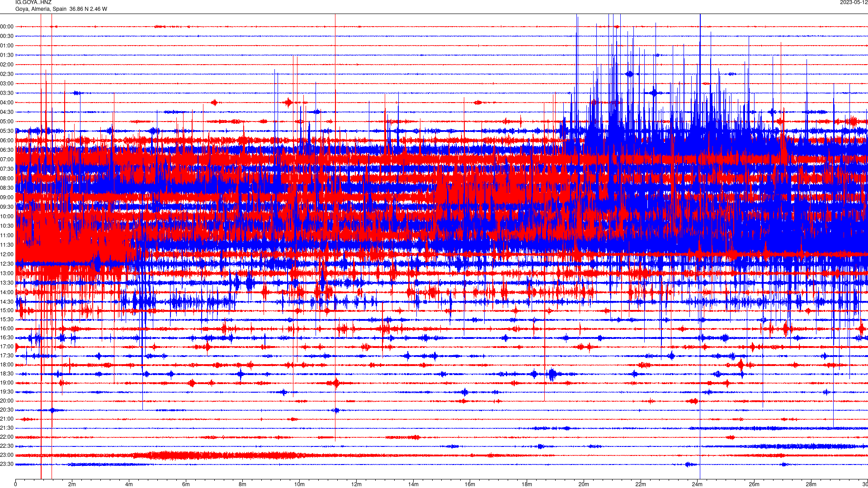Click the location text Goya, Almeria, Spain
The height and width of the screenshot is (488, 868).
point(41,9)
